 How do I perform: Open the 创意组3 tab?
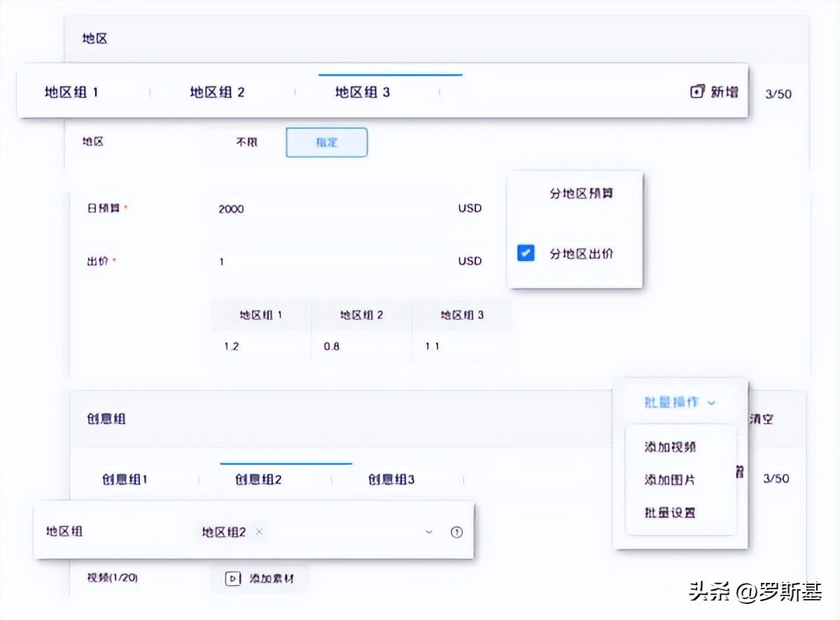tap(390, 479)
